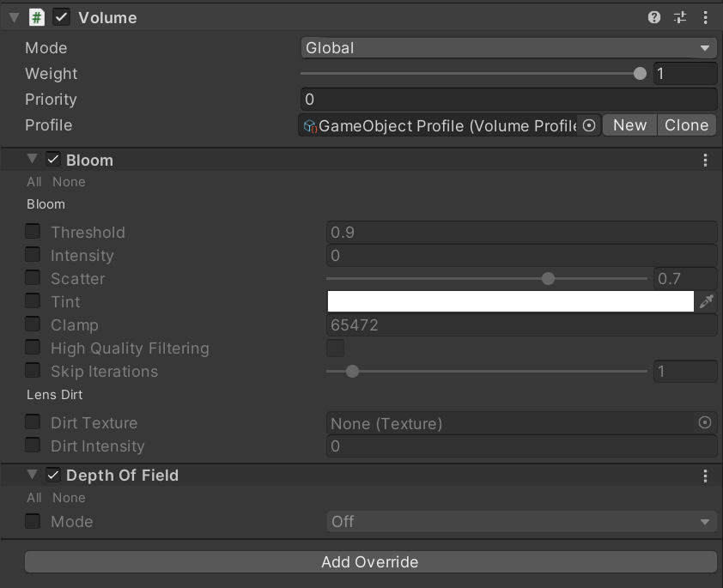Viewport: 723px width, 588px height.
Task: Click the Dirt Texture object picker icon
Action: click(x=705, y=422)
